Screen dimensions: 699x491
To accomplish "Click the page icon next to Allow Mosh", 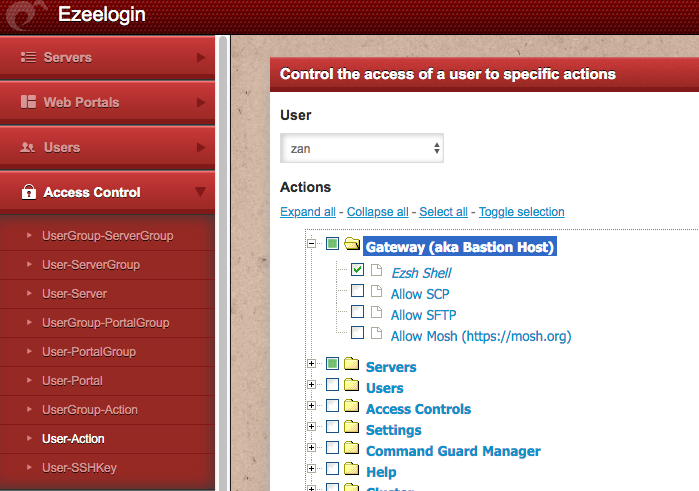I will click(377, 333).
